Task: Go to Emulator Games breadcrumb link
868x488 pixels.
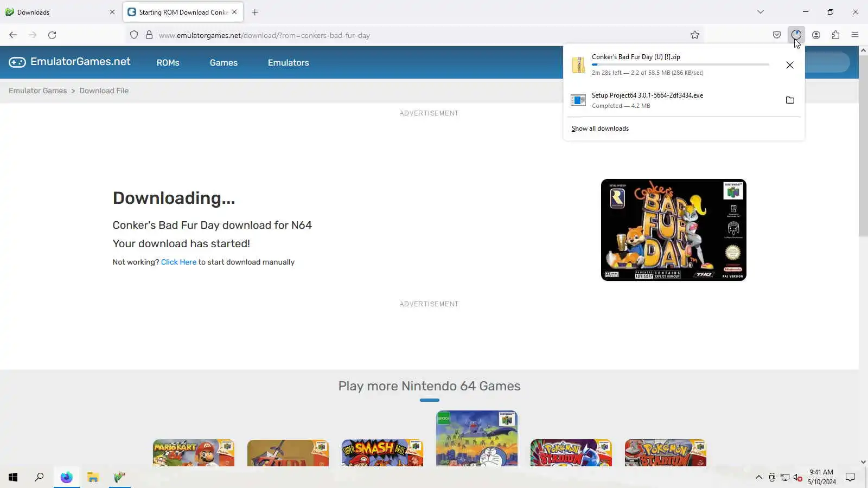Action: [38, 91]
